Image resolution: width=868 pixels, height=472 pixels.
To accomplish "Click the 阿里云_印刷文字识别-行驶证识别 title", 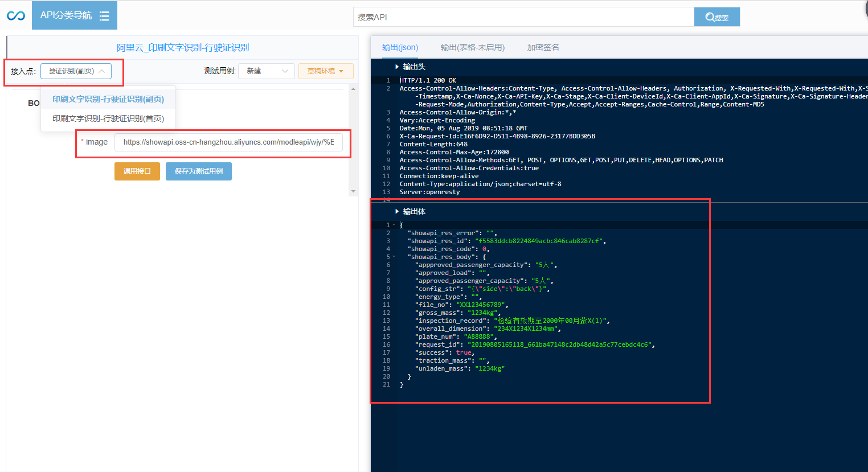I will 183,48.
